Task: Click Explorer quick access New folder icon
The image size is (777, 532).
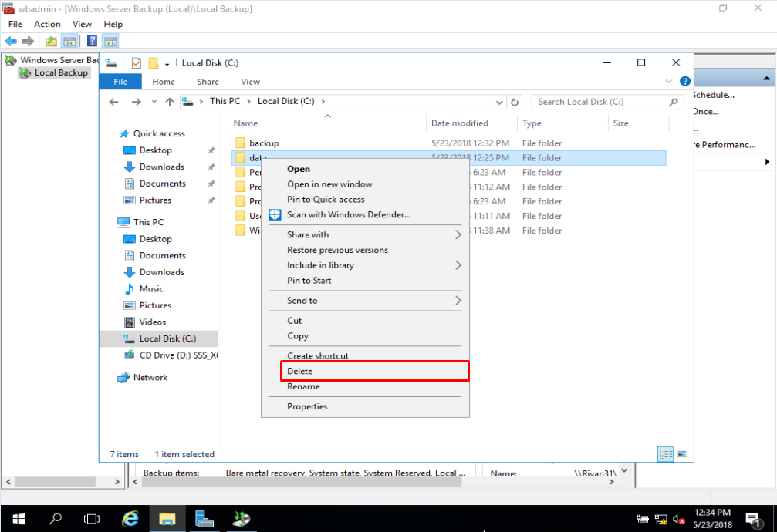Action: pos(154,63)
